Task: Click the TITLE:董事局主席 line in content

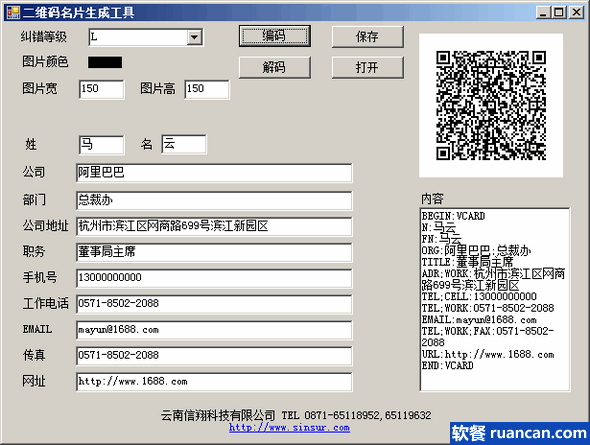Action: pos(467,262)
